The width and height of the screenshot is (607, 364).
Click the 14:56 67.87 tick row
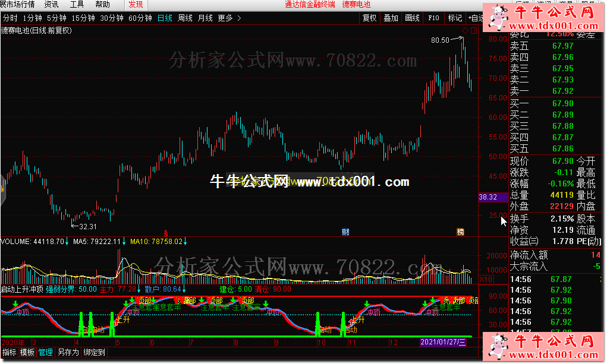(x=555, y=279)
